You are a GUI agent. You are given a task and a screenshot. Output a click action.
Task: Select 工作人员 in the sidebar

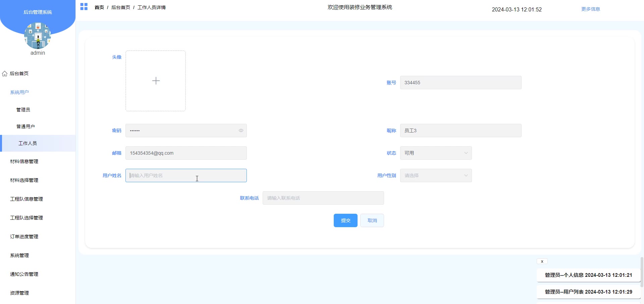(38, 143)
